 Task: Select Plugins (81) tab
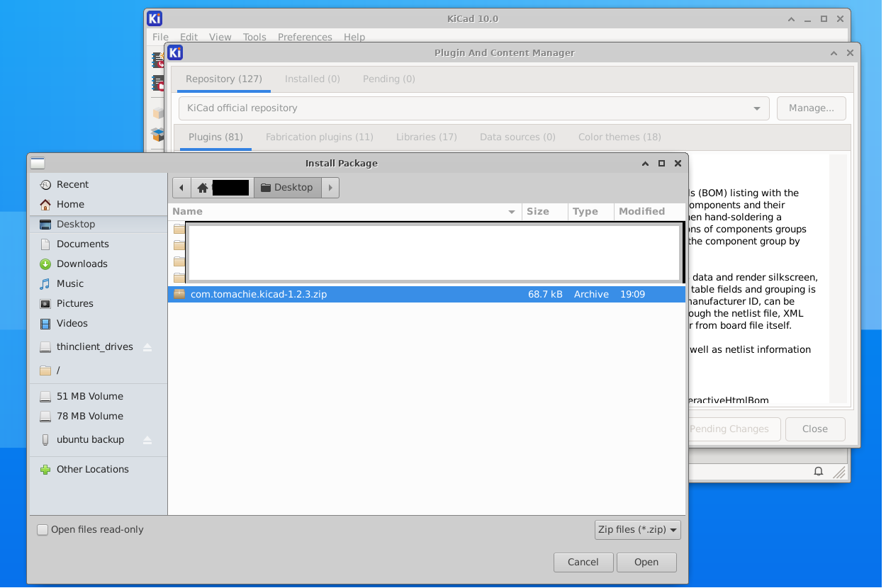[x=215, y=137]
